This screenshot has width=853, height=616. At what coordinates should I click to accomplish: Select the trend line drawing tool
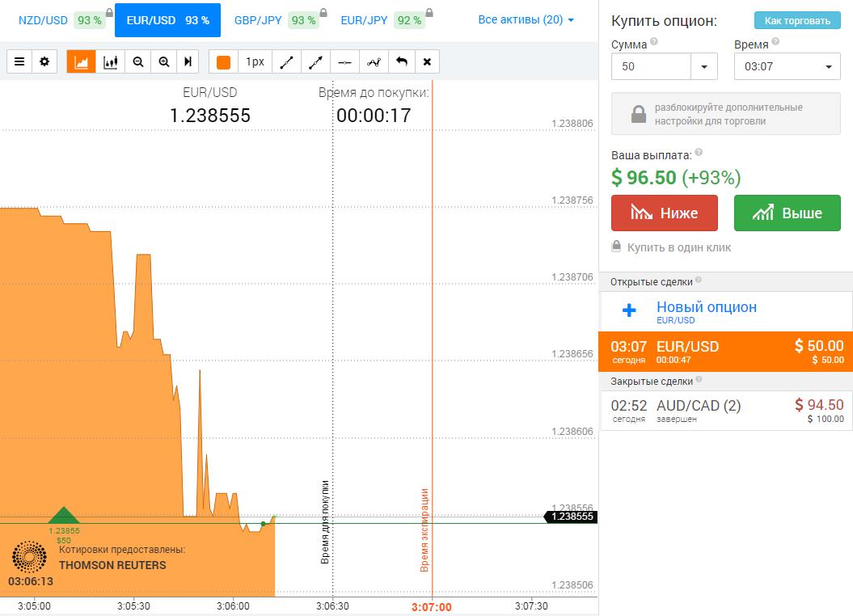tap(287, 62)
